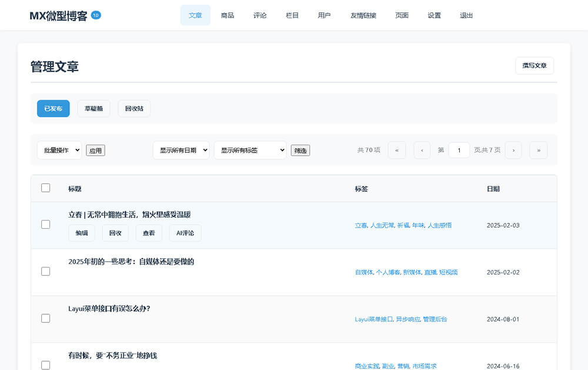Open the 显示所有日期 dropdown
This screenshot has width=588, height=370.
click(x=183, y=150)
